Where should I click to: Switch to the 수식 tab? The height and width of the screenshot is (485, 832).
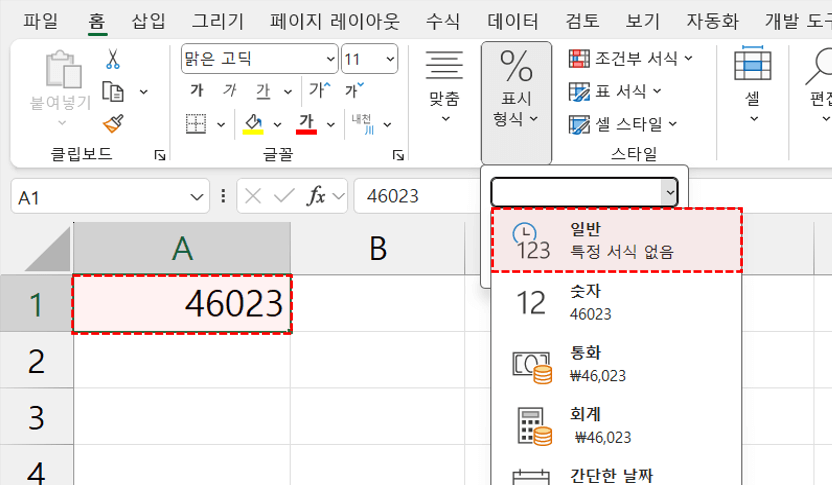pos(443,21)
